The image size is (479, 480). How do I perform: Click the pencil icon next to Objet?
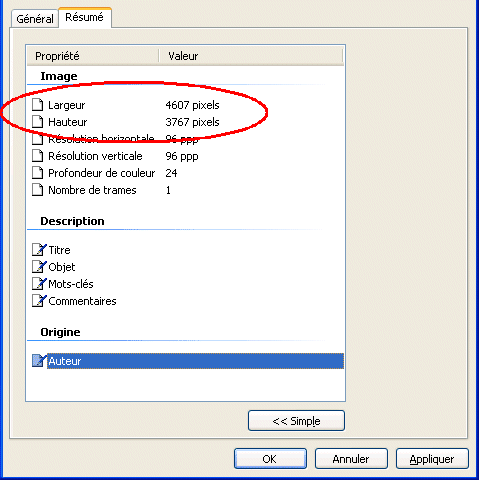(x=39, y=267)
